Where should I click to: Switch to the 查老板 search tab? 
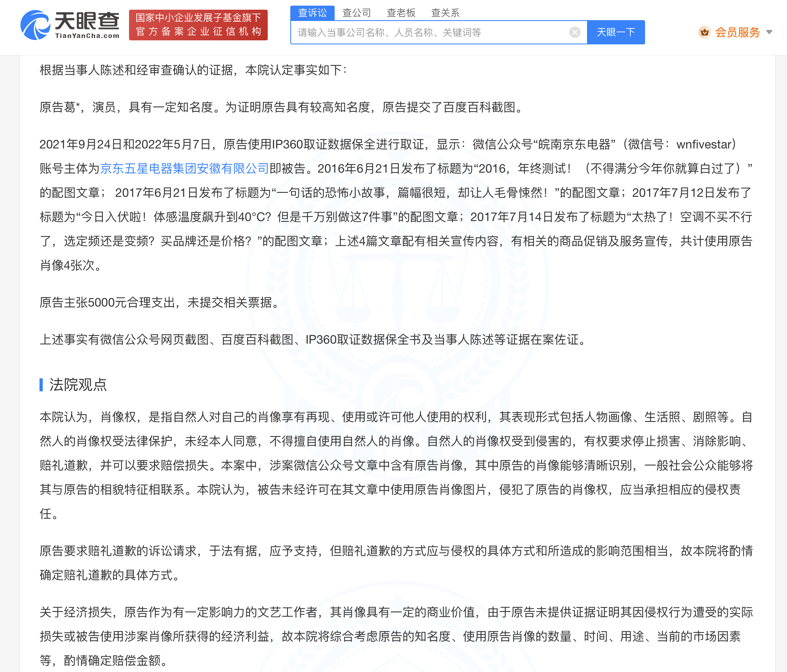(x=401, y=13)
